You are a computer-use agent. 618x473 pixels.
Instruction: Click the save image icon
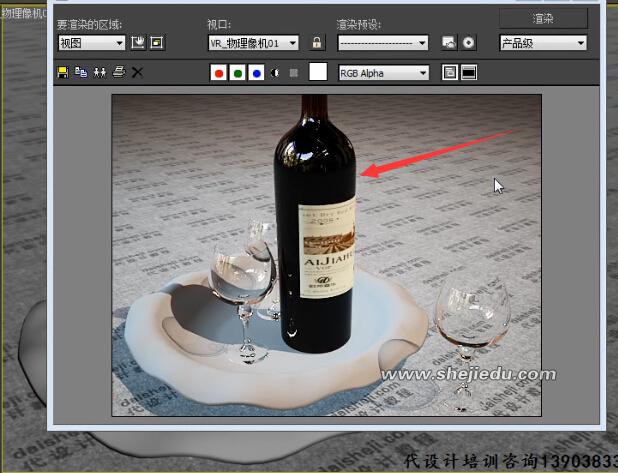(x=63, y=72)
